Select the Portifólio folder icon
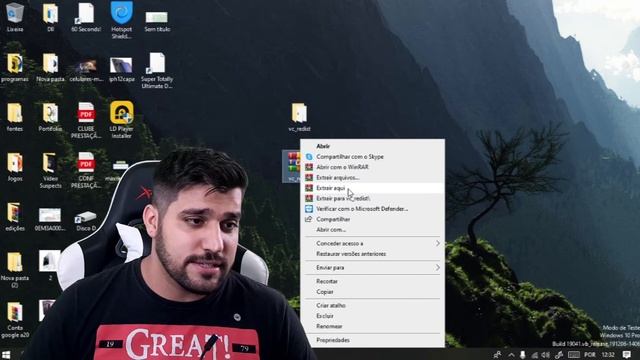Viewport: 640px width, 360px height. [x=50, y=117]
